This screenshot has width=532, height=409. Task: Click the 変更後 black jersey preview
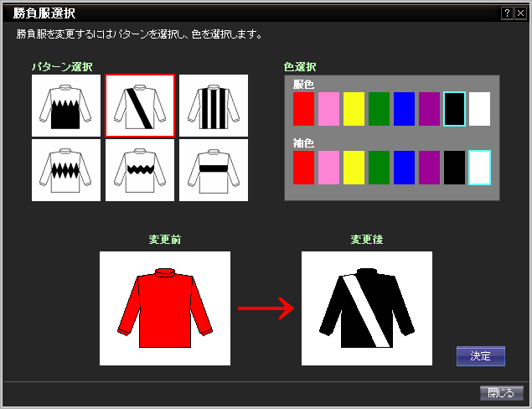pyautogui.click(x=367, y=308)
